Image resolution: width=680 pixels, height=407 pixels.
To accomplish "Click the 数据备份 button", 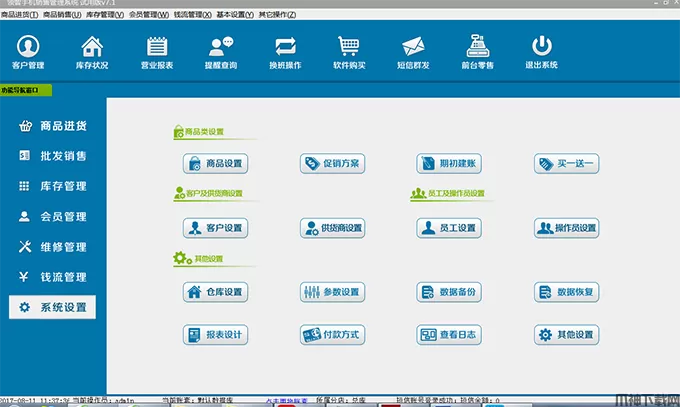I will 449,292.
